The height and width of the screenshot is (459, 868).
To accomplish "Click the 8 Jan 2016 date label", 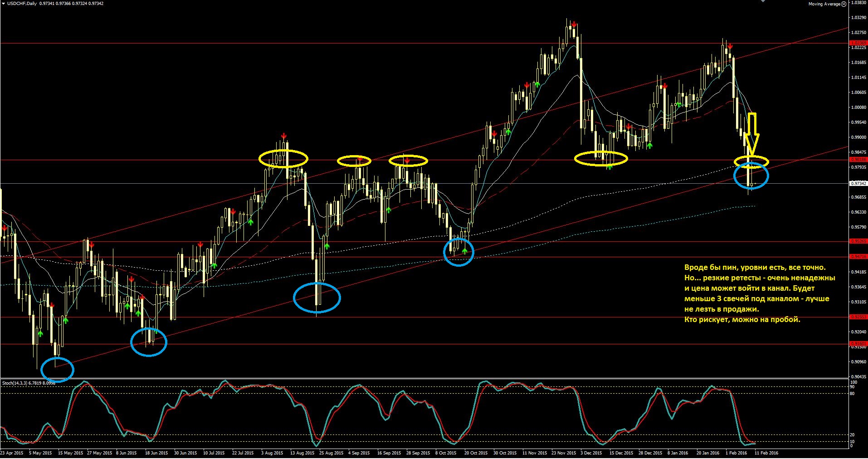I will [x=678, y=453].
